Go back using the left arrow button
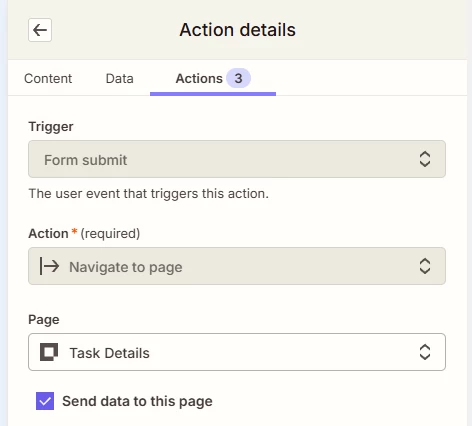This screenshot has width=472, height=426. pyautogui.click(x=40, y=30)
